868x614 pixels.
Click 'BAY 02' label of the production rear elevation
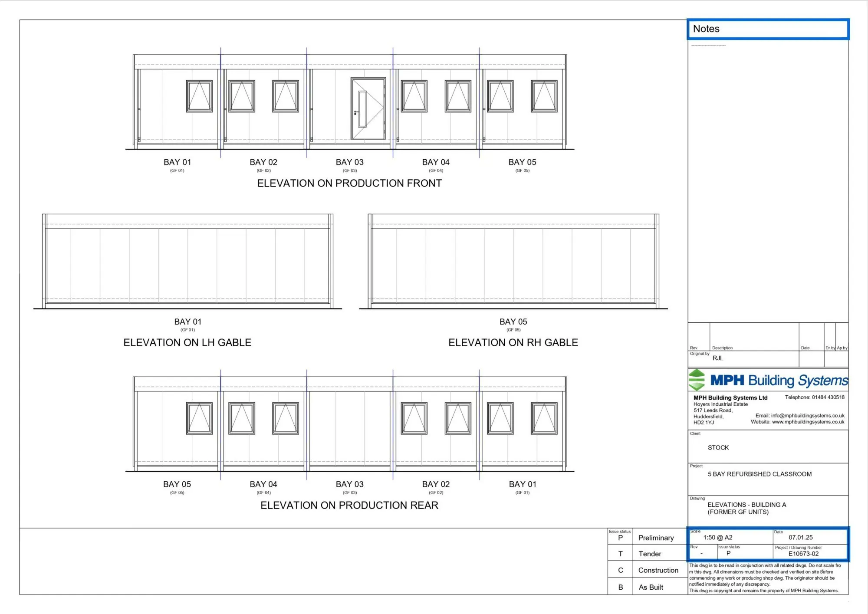point(436,484)
